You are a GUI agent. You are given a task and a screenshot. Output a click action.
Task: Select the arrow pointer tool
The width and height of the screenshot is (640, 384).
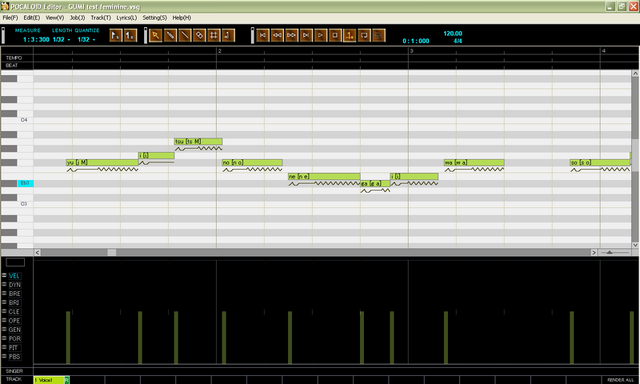tap(155, 36)
